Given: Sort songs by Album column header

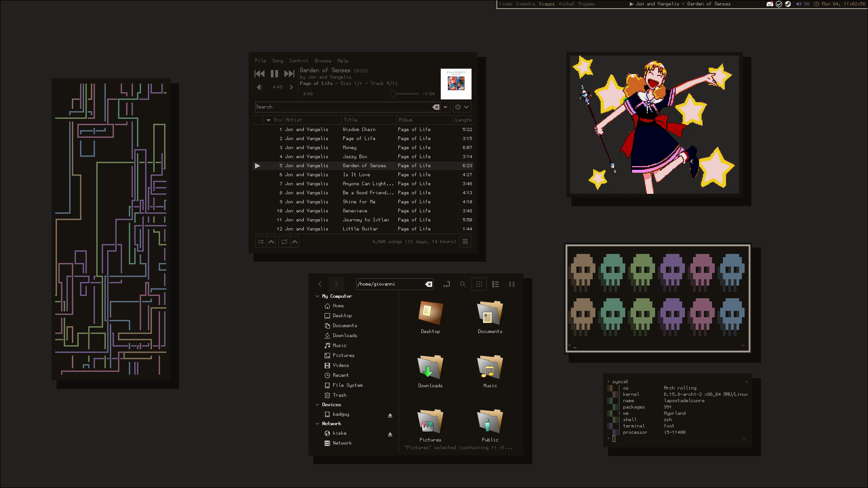Looking at the screenshot, I should [425, 120].
